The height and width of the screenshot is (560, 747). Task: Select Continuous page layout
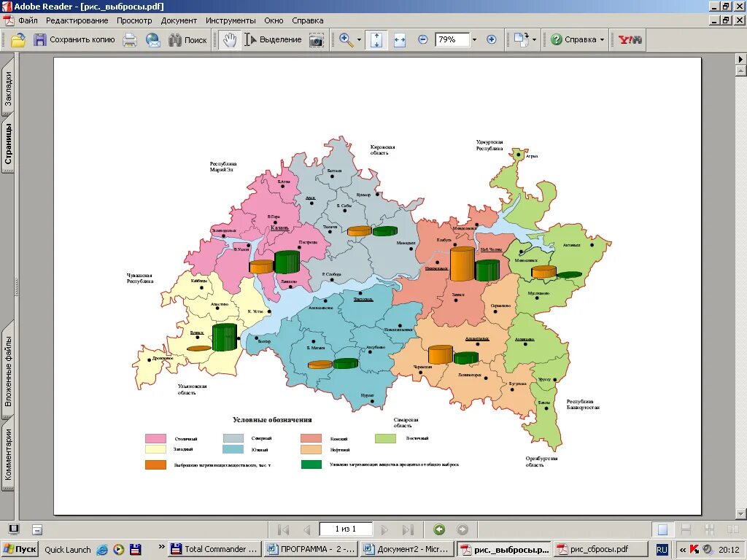[x=686, y=529]
